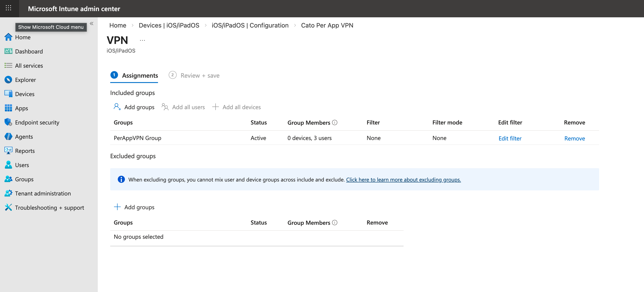Open Users from the sidebar

pos(22,165)
